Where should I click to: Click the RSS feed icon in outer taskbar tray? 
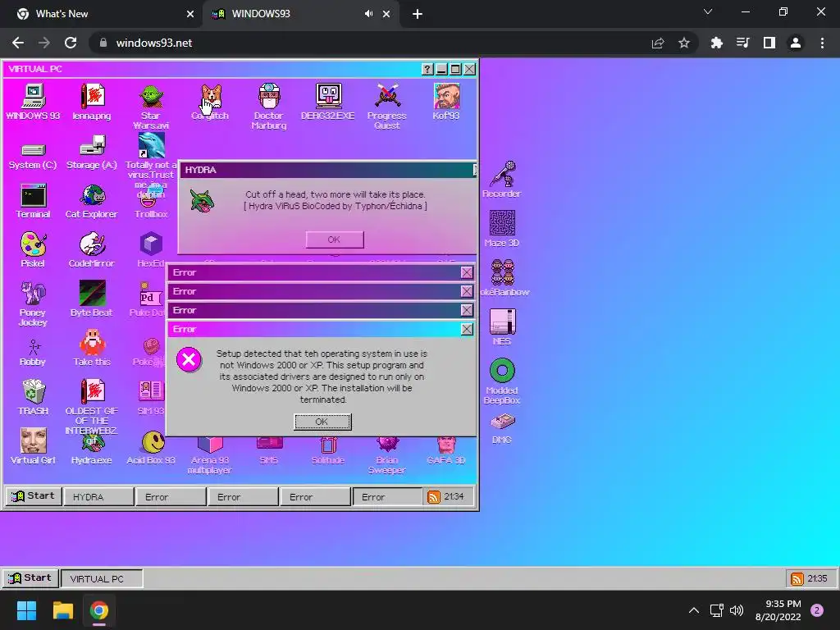pos(797,578)
